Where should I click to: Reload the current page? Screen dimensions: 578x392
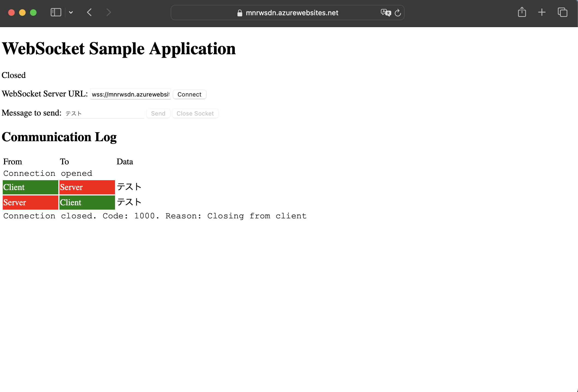398,13
